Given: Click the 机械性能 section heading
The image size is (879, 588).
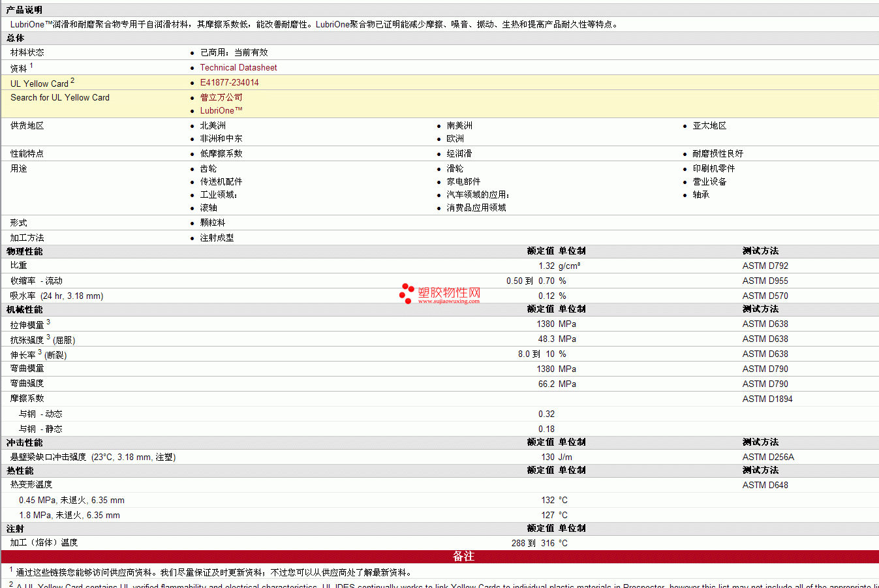Looking at the screenshot, I should [x=24, y=309].
